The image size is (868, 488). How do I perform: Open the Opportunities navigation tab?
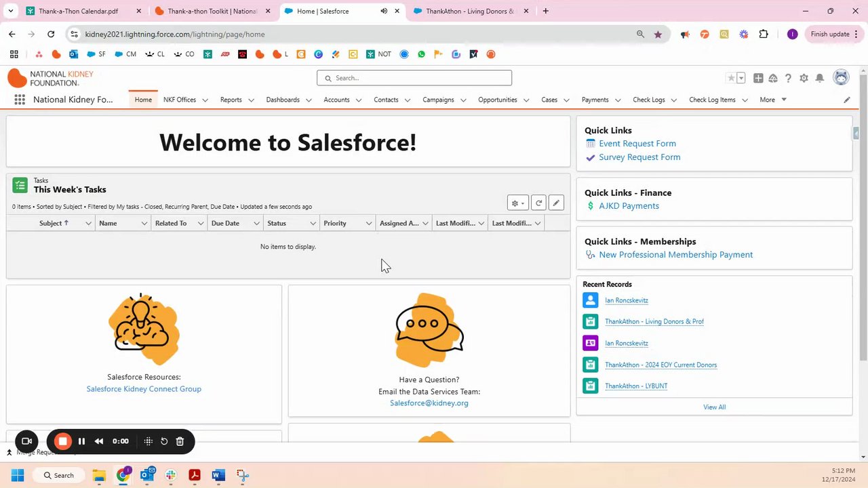[498, 100]
